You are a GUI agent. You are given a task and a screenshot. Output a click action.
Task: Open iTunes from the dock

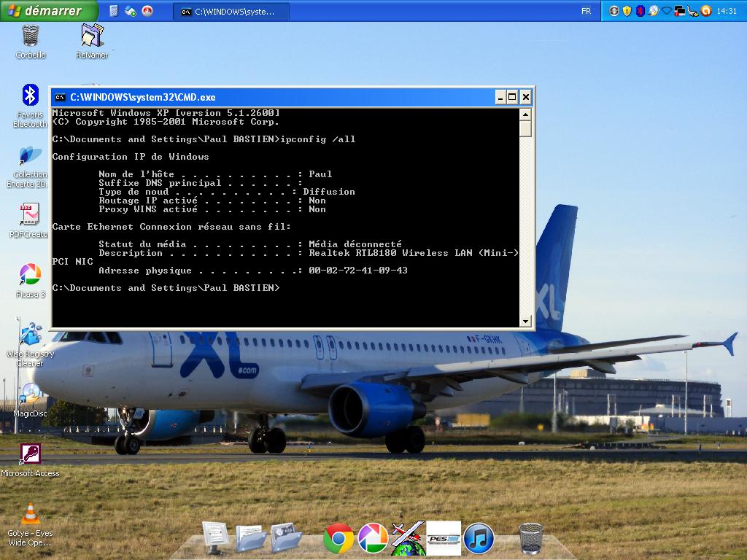pyautogui.click(x=479, y=539)
